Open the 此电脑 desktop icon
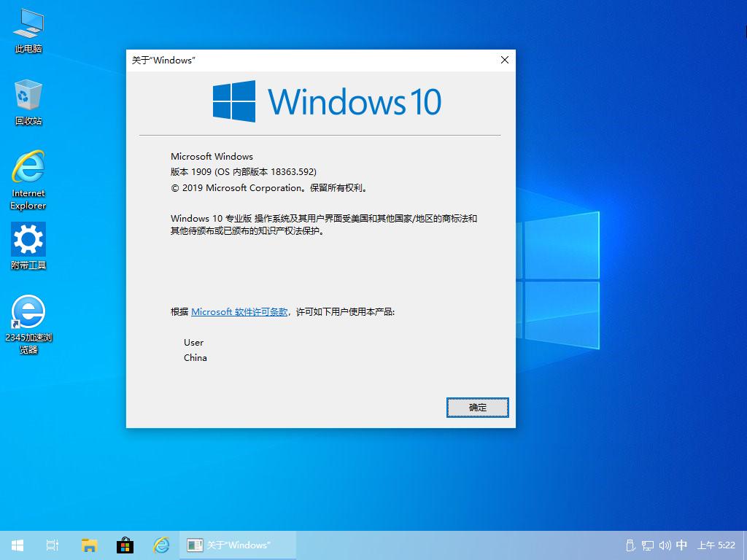747x560 pixels. (x=28, y=31)
